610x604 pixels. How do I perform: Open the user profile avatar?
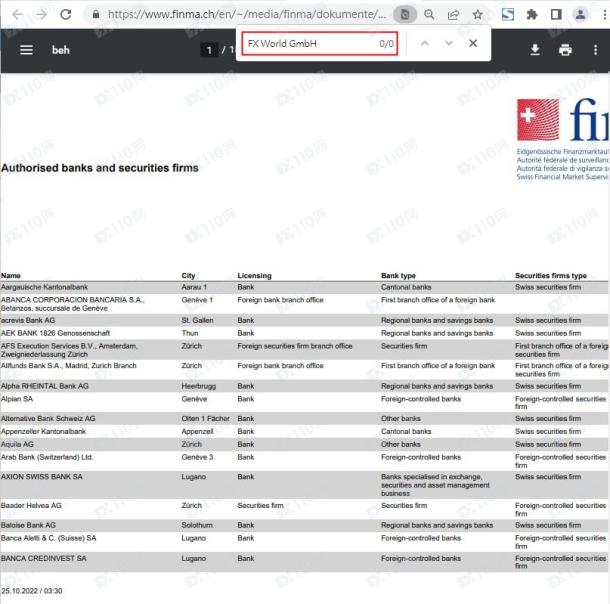[580, 15]
